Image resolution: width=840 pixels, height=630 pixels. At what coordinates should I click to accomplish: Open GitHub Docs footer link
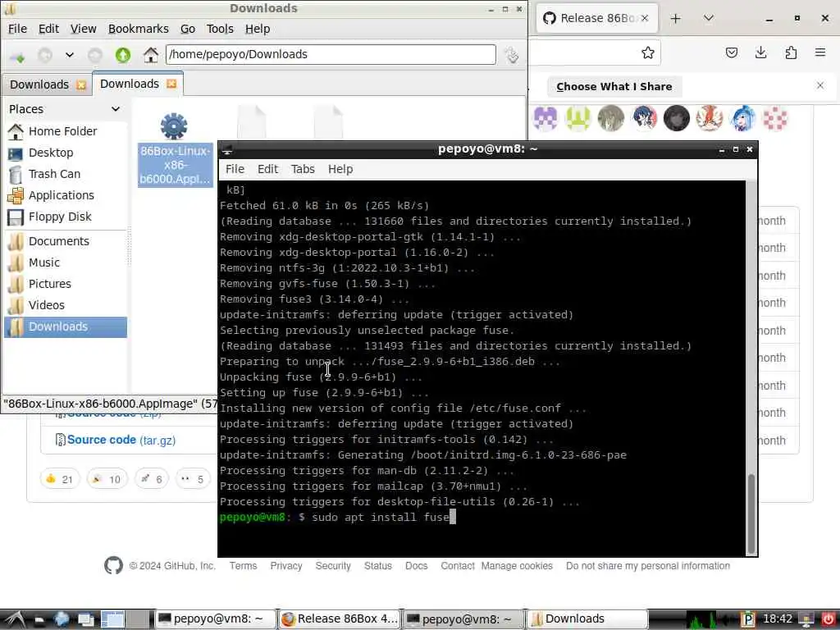click(416, 566)
